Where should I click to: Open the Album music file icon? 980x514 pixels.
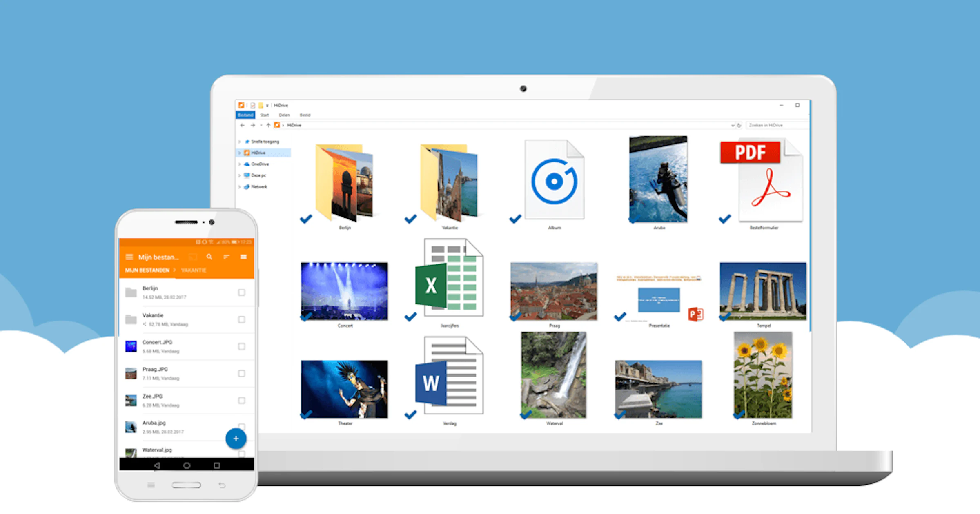point(554,180)
